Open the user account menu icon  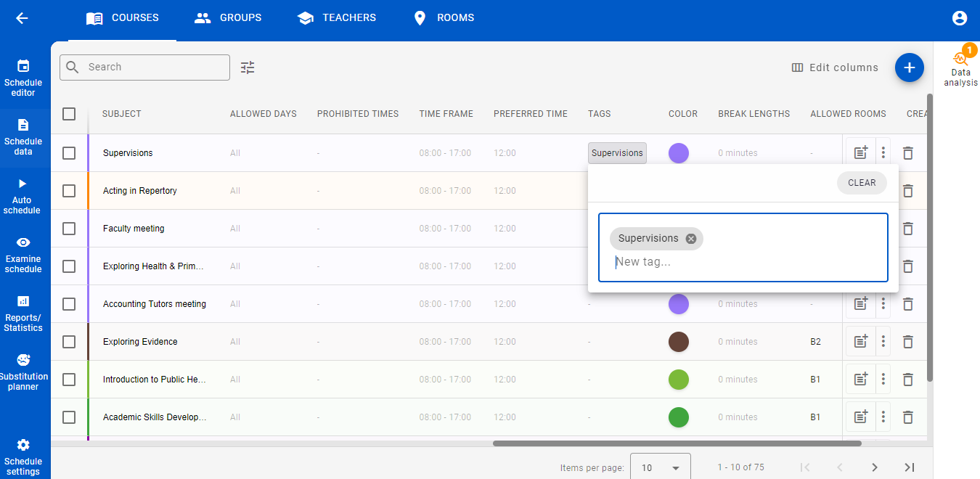[960, 18]
